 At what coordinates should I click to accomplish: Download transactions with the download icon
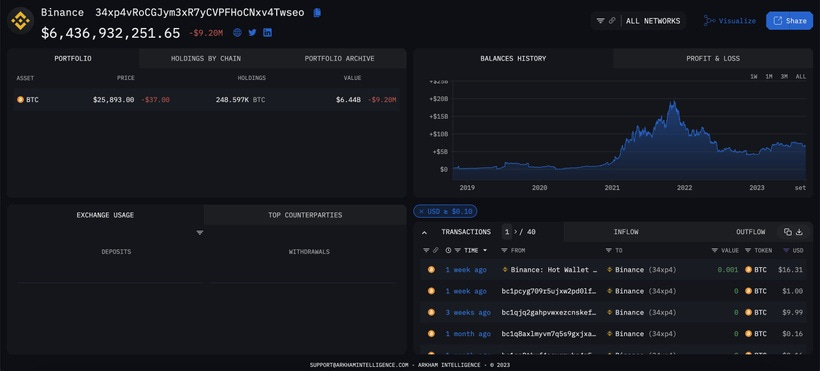pos(799,232)
